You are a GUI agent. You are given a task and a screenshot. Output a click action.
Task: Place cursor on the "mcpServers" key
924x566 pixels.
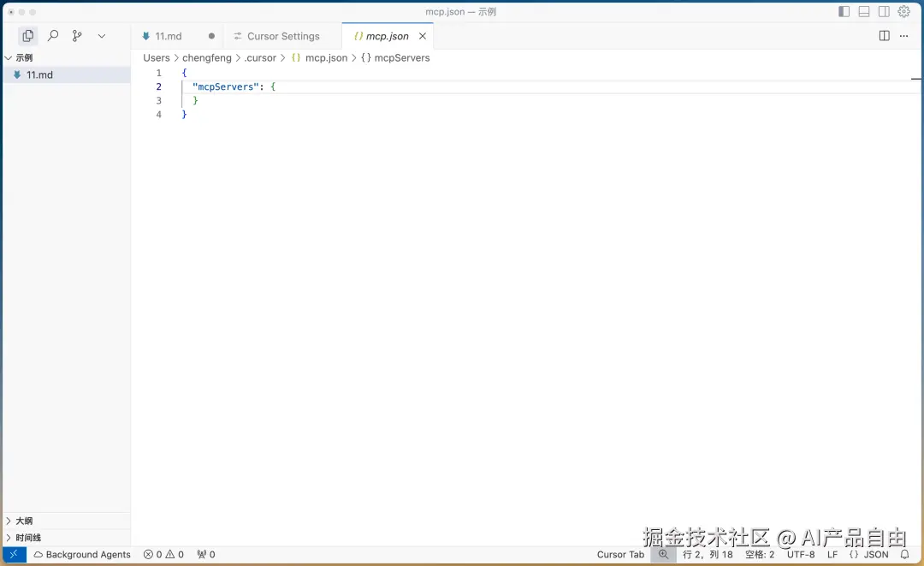[x=226, y=86]
